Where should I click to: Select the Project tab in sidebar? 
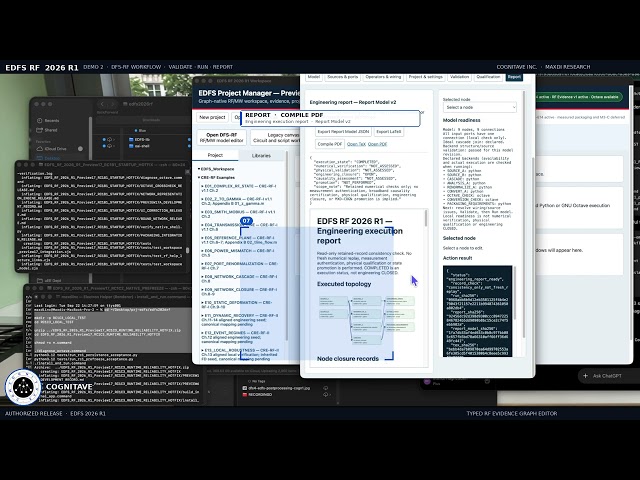tap(215, 155)
